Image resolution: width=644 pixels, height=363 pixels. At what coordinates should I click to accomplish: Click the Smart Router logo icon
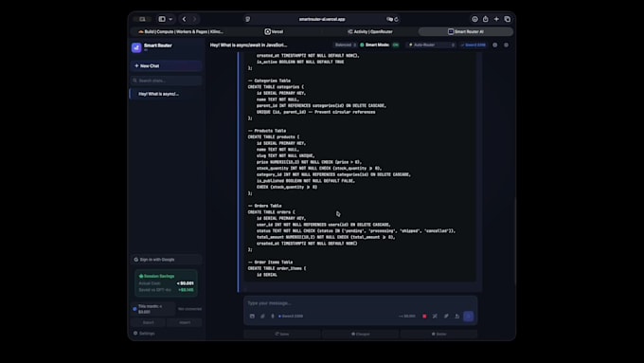(136, 47)
